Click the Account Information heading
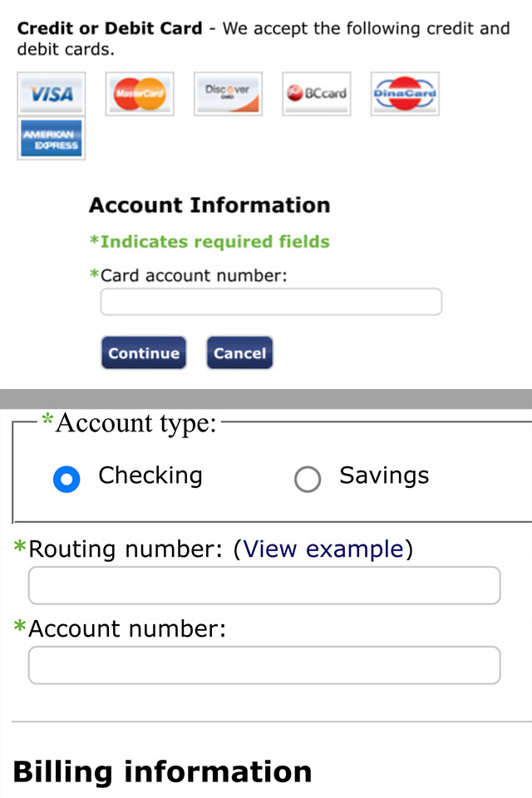This screenshot has width=532, height=798. click(x=210, y=205)
